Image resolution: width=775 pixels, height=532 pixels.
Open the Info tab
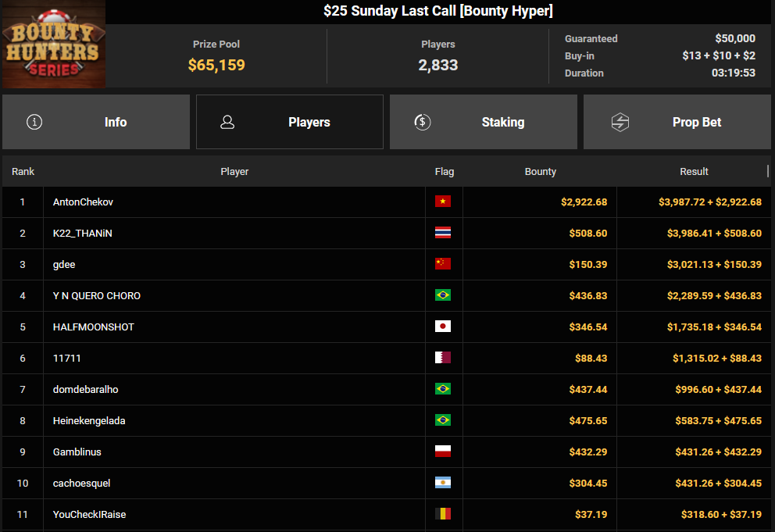pos(96,122)
